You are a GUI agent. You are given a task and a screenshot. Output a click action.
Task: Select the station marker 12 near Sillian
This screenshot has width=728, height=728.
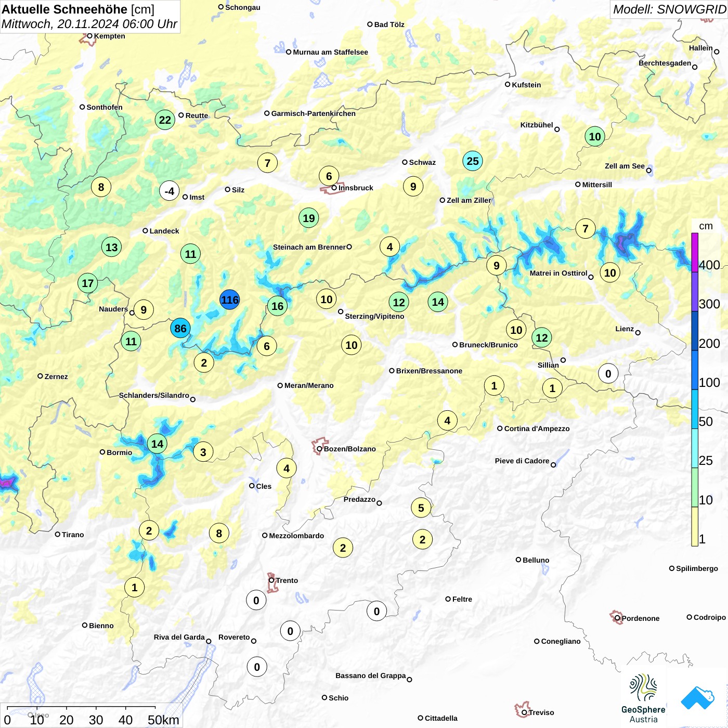pyautogui.click(x=542, y=337)
